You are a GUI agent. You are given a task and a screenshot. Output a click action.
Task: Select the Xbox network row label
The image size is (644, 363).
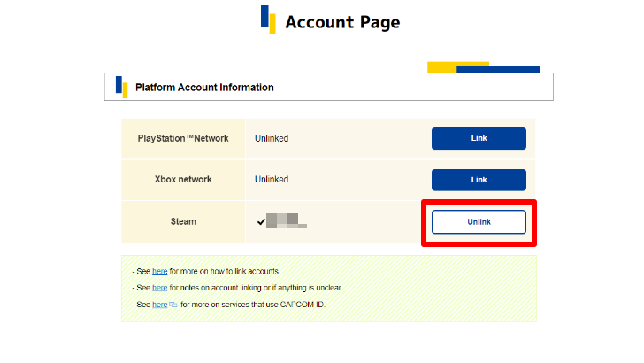pos(183,179)
